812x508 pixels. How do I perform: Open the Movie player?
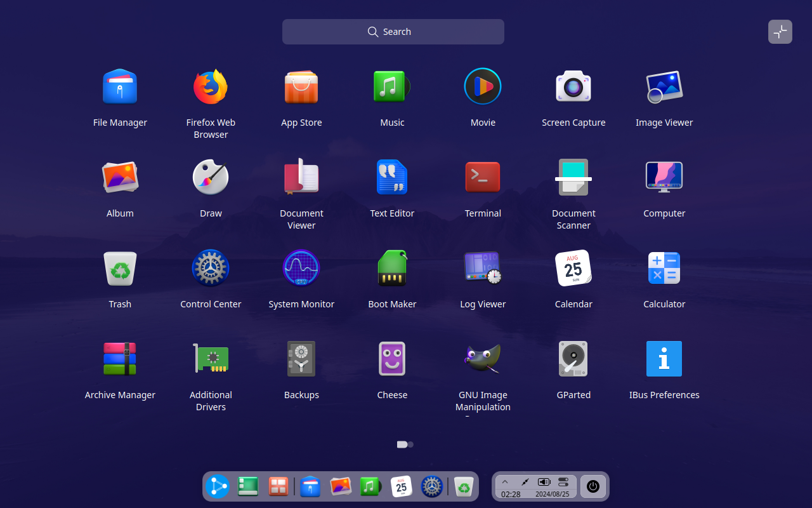[483, 86]
